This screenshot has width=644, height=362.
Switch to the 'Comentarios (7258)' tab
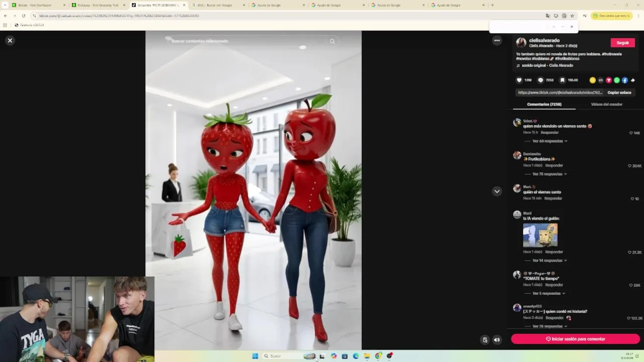point(544,104)
